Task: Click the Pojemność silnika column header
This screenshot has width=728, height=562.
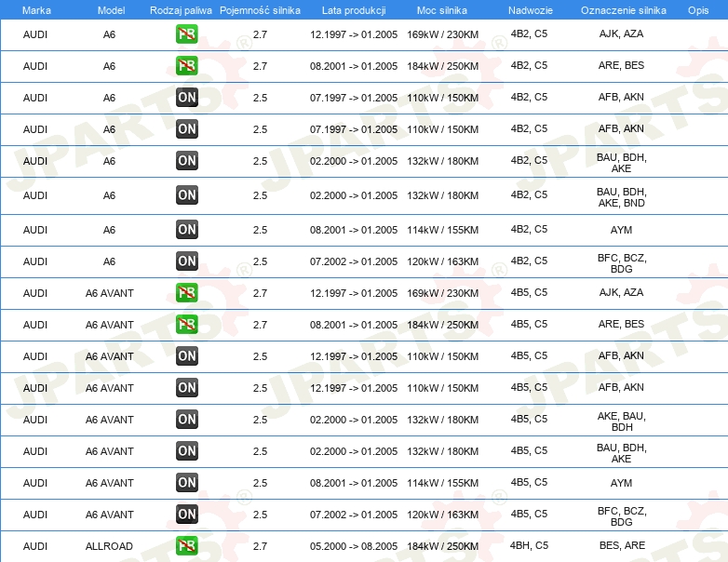Action: (x=260, y=10)
